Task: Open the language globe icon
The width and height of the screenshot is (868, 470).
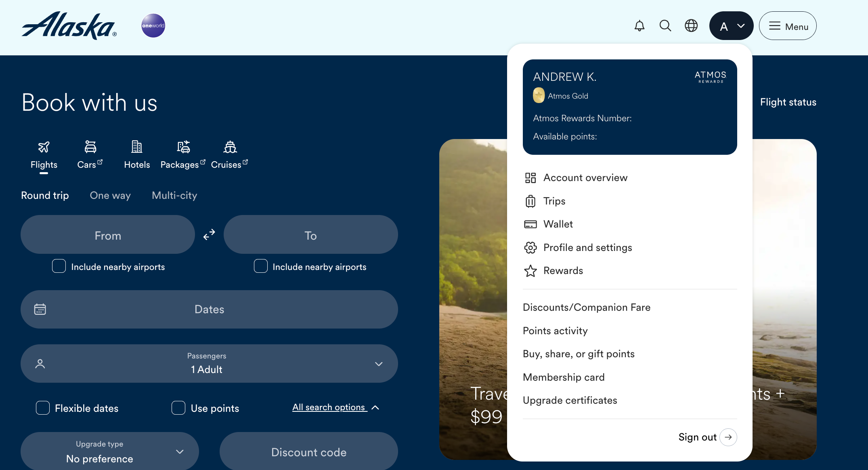Action: (691, 26)
